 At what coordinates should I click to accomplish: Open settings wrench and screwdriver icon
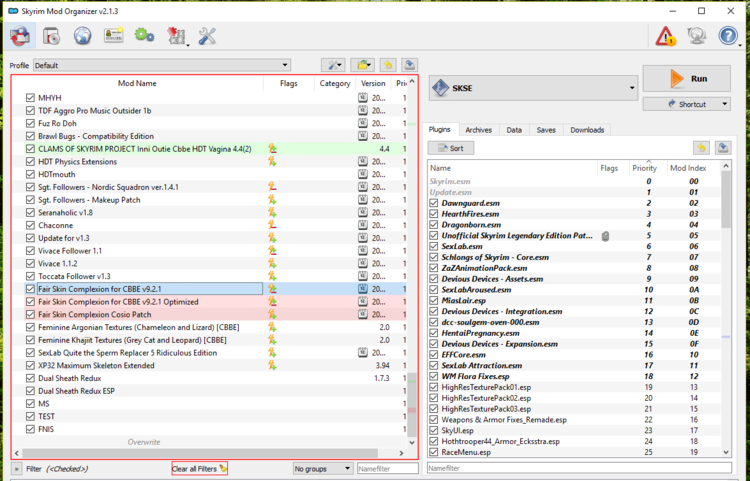click(207, 36)
